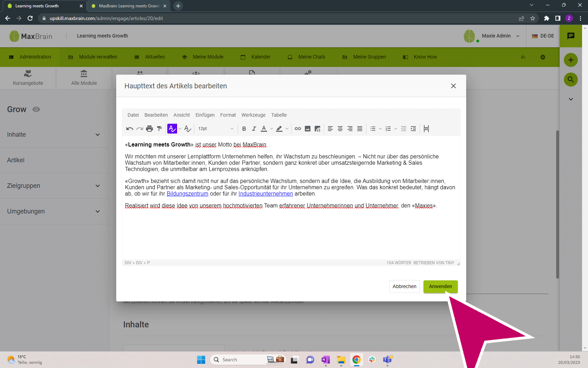The width and height of the screenshot is (588, 368).
Task: Insert an image into the article
Action: click(308, 129)
